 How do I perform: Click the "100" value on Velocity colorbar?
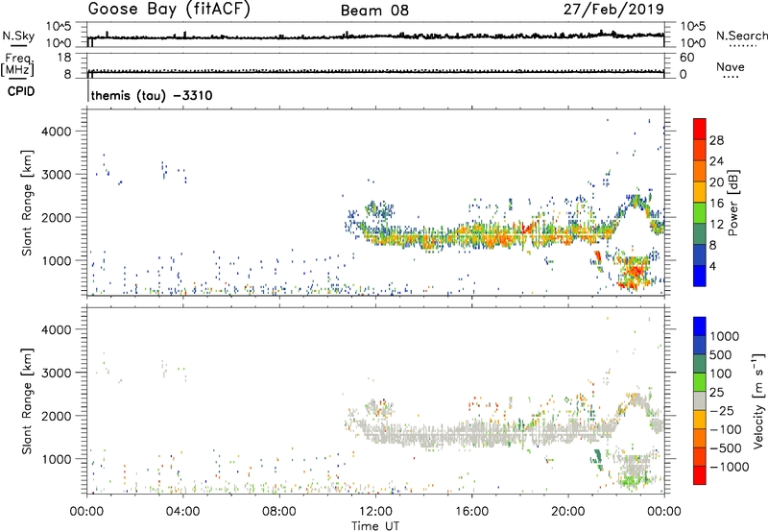(x=722, y=374)
